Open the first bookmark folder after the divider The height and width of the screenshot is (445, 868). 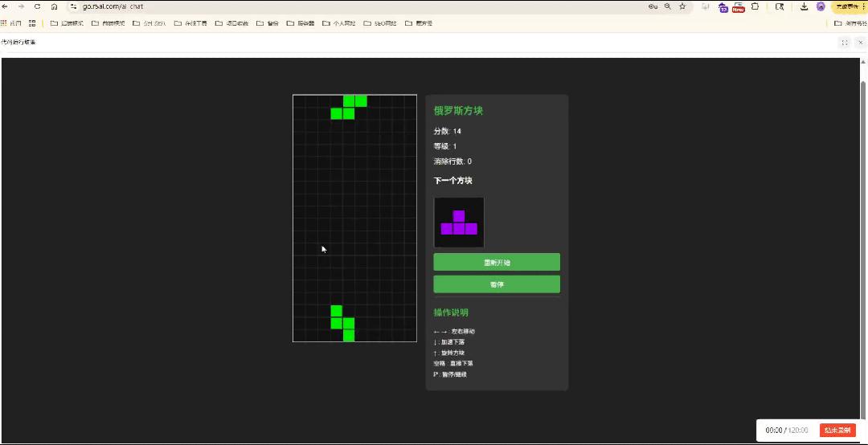(x=67, y=23)
